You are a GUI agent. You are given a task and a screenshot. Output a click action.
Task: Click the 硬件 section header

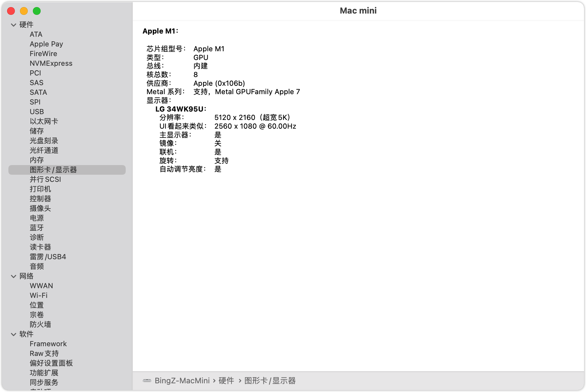(26, 25)
